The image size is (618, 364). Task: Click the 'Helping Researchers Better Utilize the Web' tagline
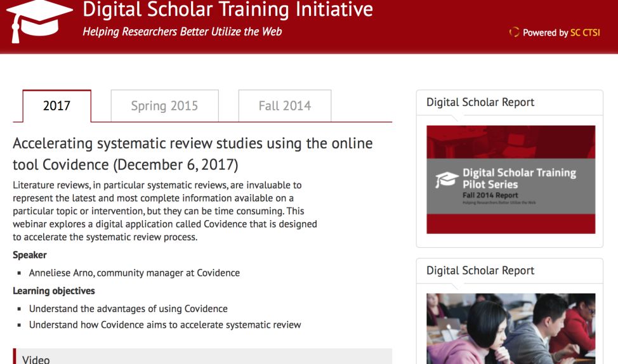pos(182,32)
